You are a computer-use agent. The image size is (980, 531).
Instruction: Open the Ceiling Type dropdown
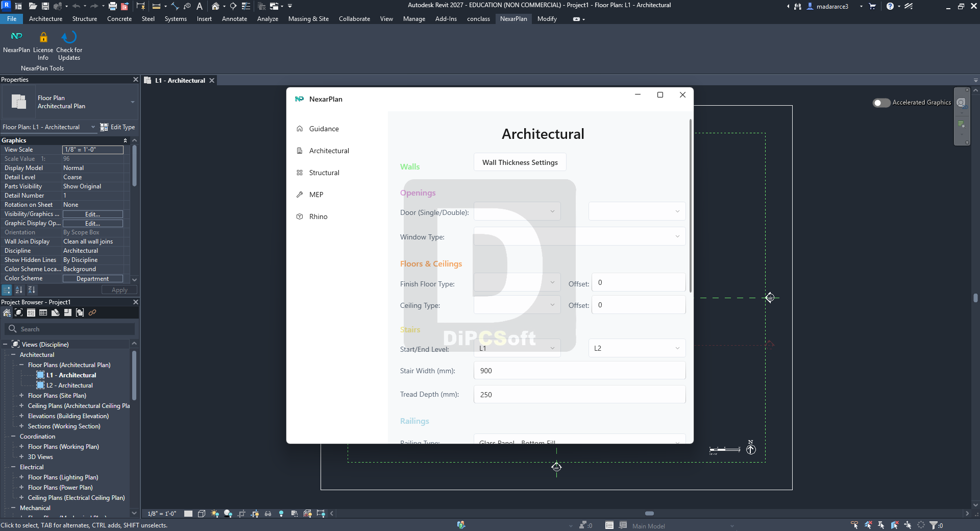[x=517, y=305]
